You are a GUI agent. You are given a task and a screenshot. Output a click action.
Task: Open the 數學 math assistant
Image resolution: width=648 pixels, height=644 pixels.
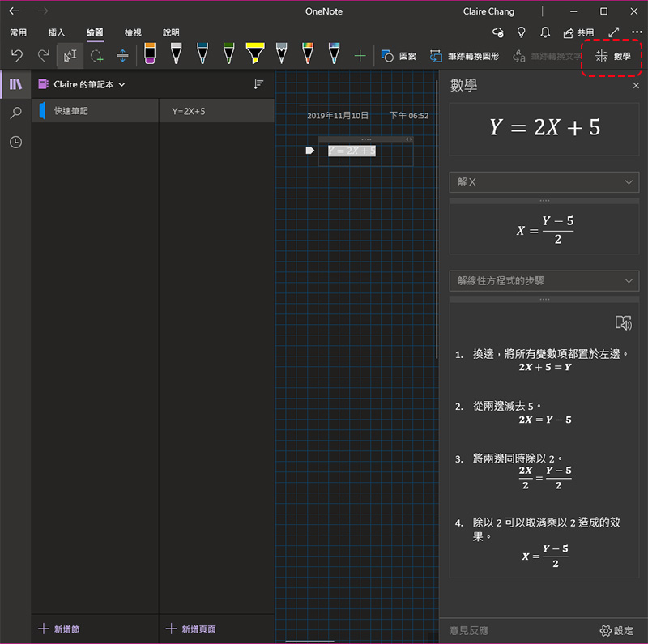613,56
